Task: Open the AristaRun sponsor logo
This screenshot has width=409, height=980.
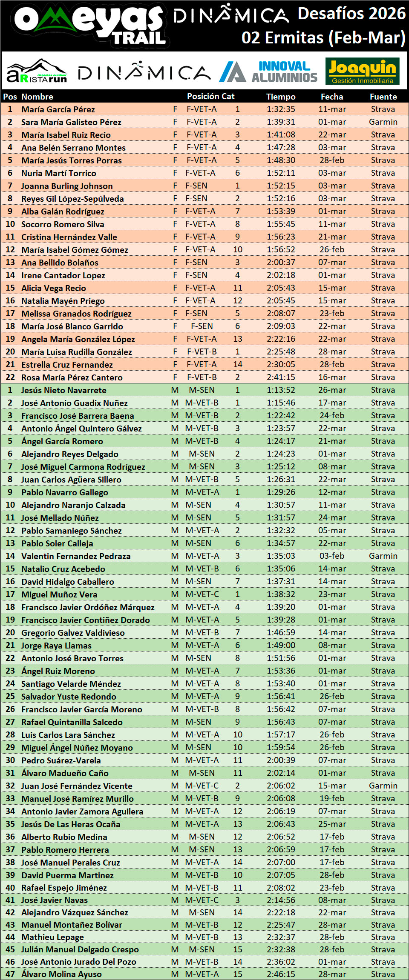Action: pos(37,71)
